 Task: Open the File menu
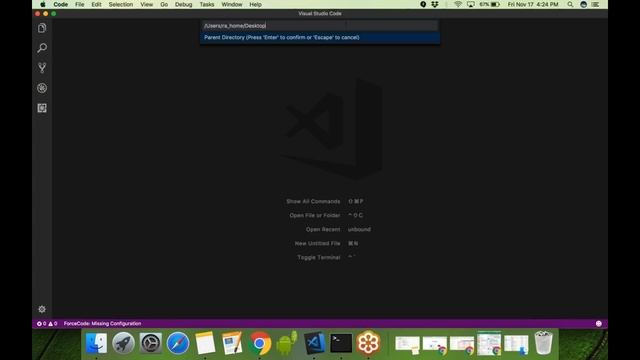click(80, 4)
